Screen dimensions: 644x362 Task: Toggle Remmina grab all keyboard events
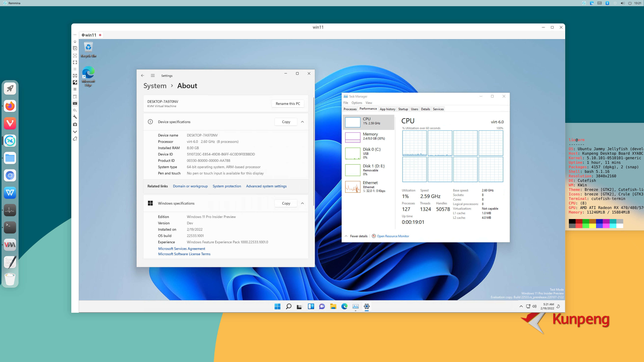[x=75, y=103]
